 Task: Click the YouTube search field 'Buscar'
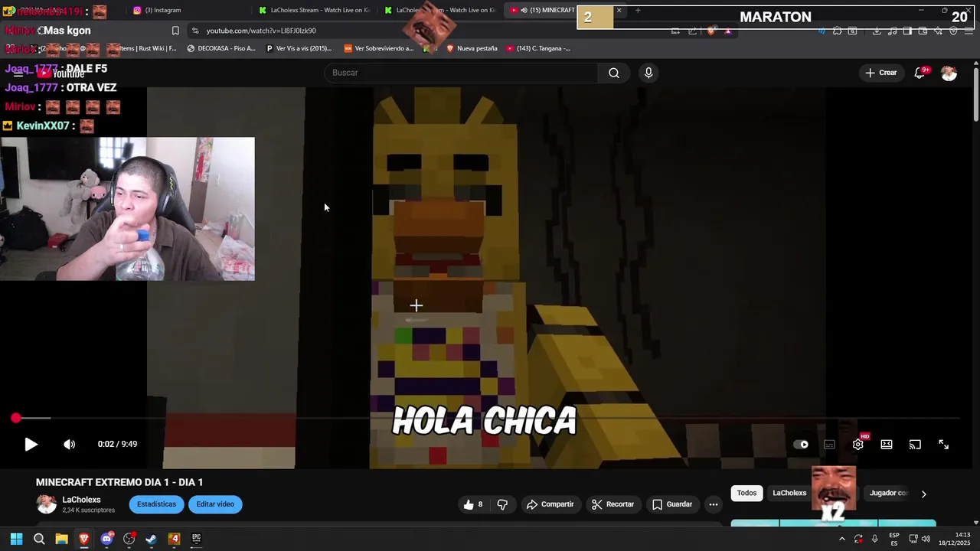462,73
